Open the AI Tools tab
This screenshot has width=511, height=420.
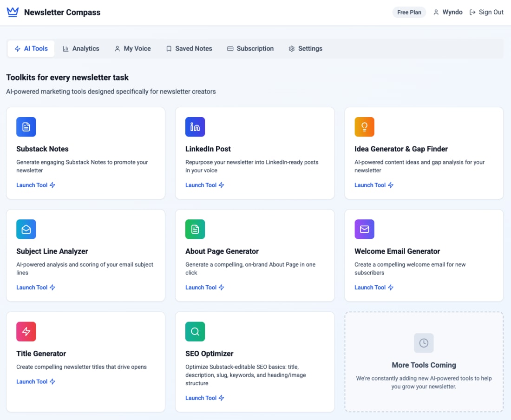tap(31, 48)
